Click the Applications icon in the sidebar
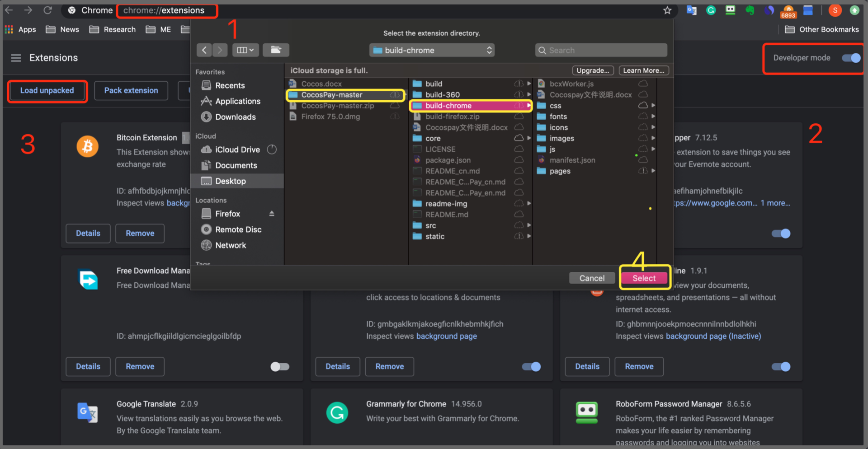The height and width of the screenshot is (449, 868). point(206,101)
